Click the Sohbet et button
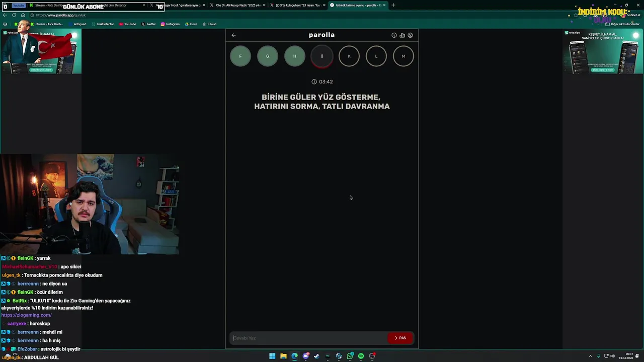Viewport: 644px width, 362px height. 631,15
